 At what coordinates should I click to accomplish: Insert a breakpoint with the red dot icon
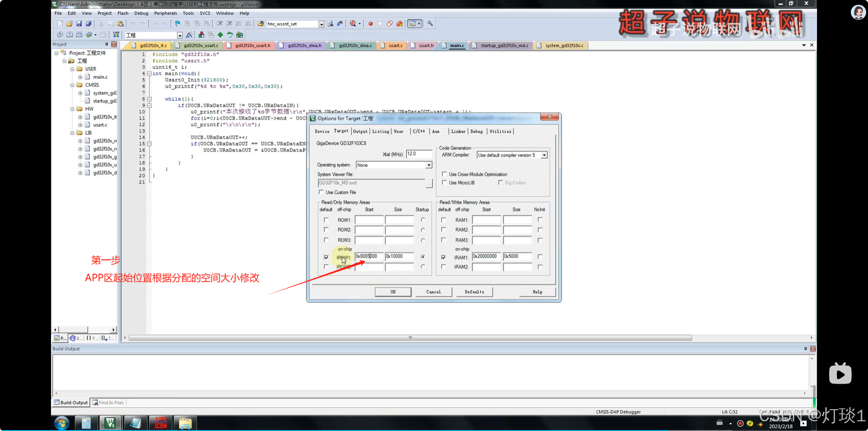tap(370, 24)
